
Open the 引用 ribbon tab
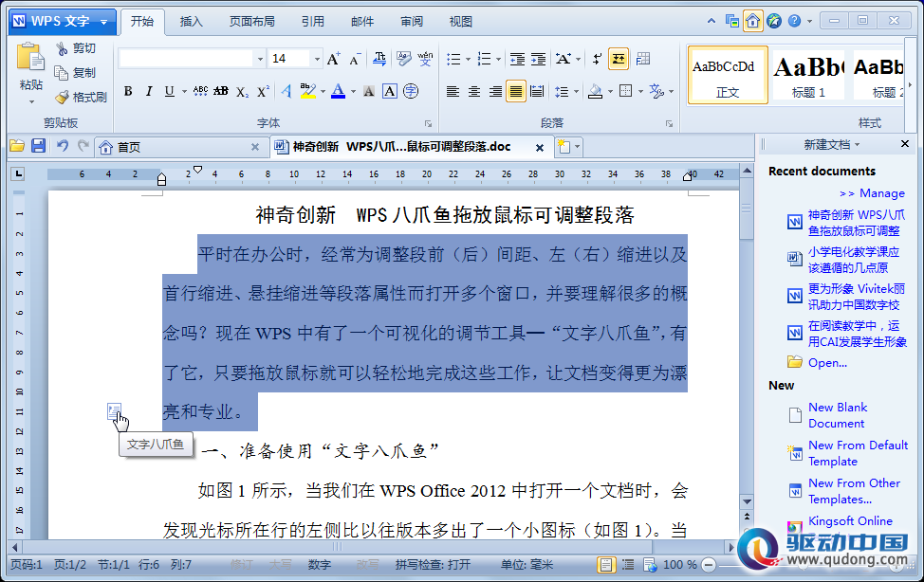pyautogui.click(x=313, y=21)
